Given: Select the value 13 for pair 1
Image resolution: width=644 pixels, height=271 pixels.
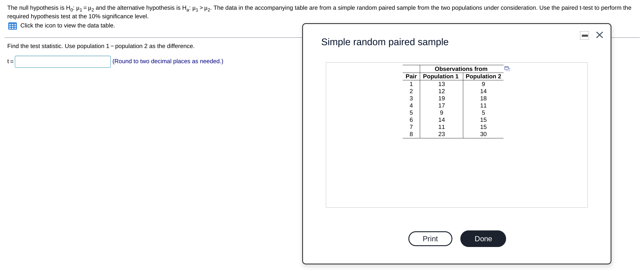Looking at the screenshot, I should 441,84.
